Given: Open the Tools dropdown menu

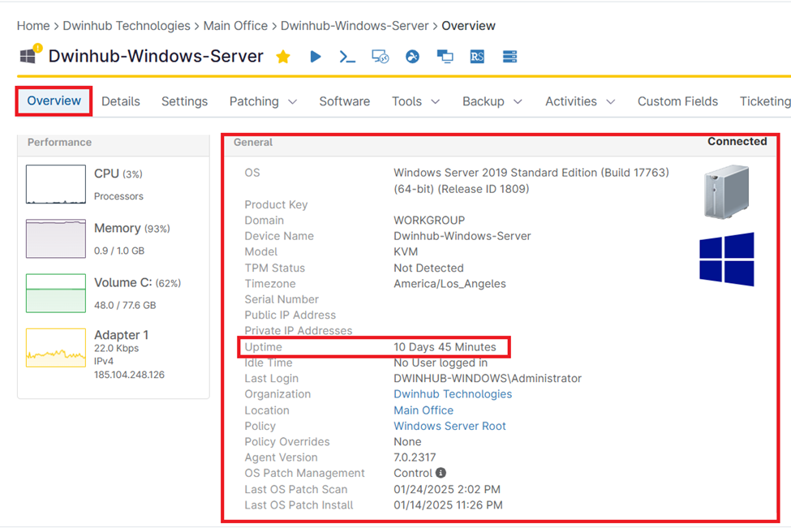Looking at the screenshot, I should pyautogui.click(x=415, y=101).
